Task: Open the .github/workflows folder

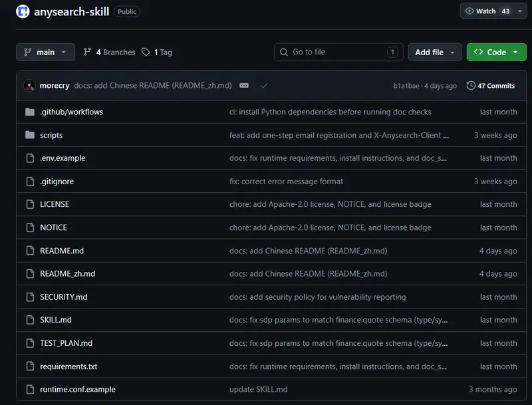Action: tap(71, 112)
